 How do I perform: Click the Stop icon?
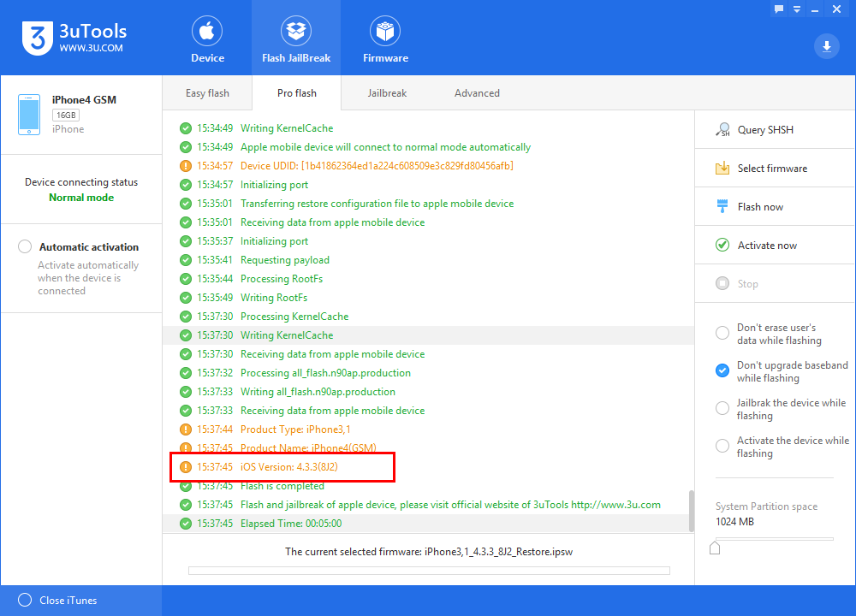[x=722, y=283]
